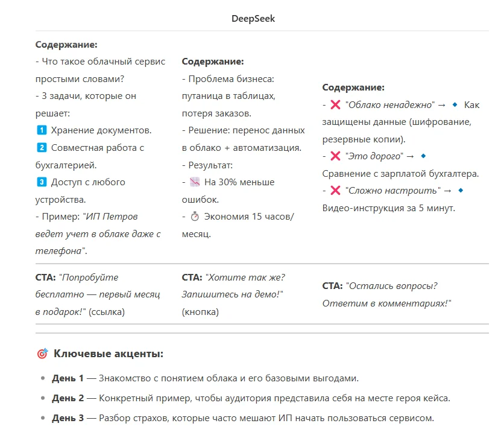Click the blue diamond before Как защищены данные
The width and height of the screenshot is (504, 432).
tap(455, 105)
